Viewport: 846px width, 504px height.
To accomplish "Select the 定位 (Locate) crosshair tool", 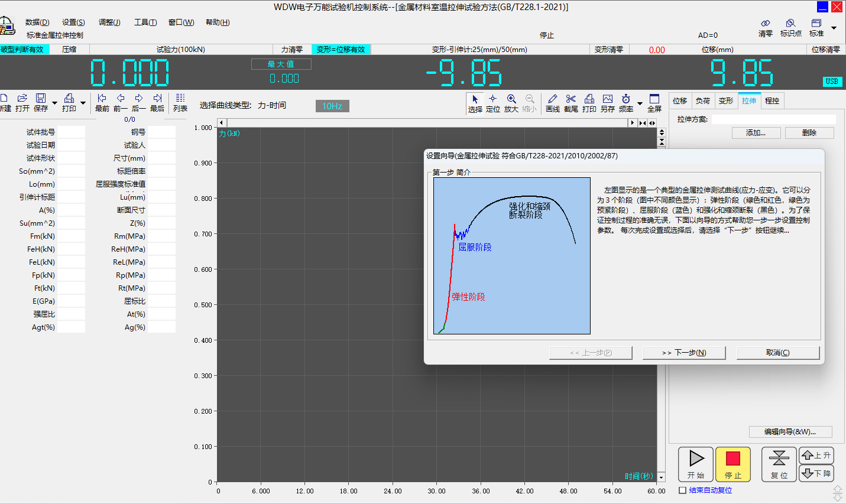I will click(x=492, y=103).
